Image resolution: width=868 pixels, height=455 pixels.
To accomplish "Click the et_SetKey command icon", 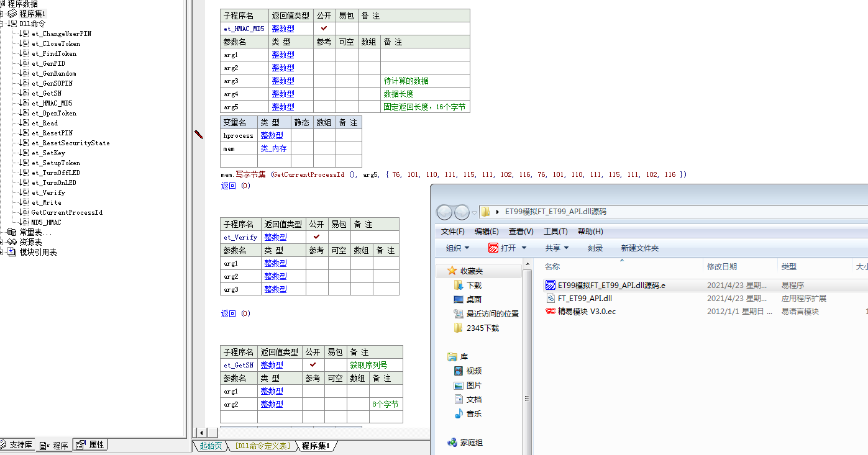I will (x=24, y=153).
